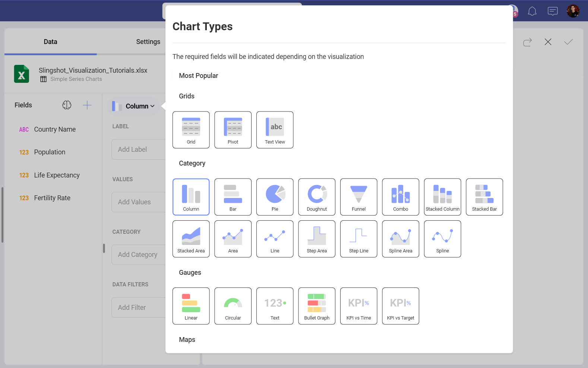
Task: Choose the Step Area chart
Action: tap(317, 239)
